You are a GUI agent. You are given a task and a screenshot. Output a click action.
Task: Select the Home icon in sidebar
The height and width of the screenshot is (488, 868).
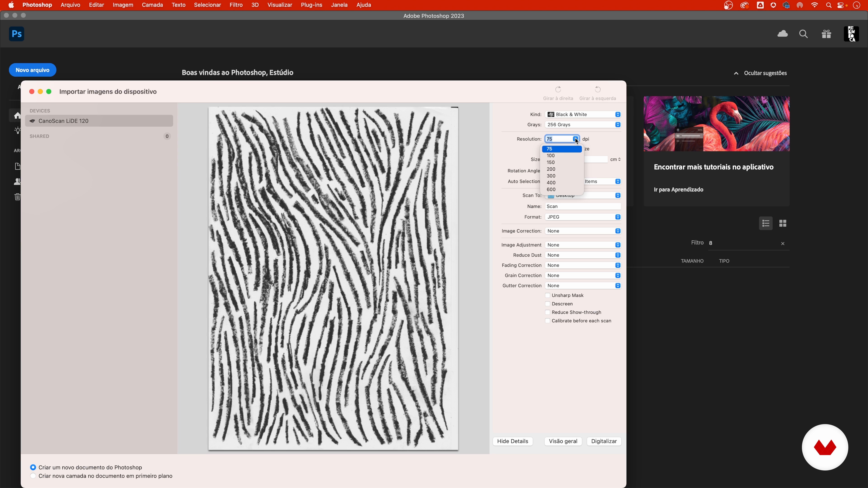pos(17,115)
